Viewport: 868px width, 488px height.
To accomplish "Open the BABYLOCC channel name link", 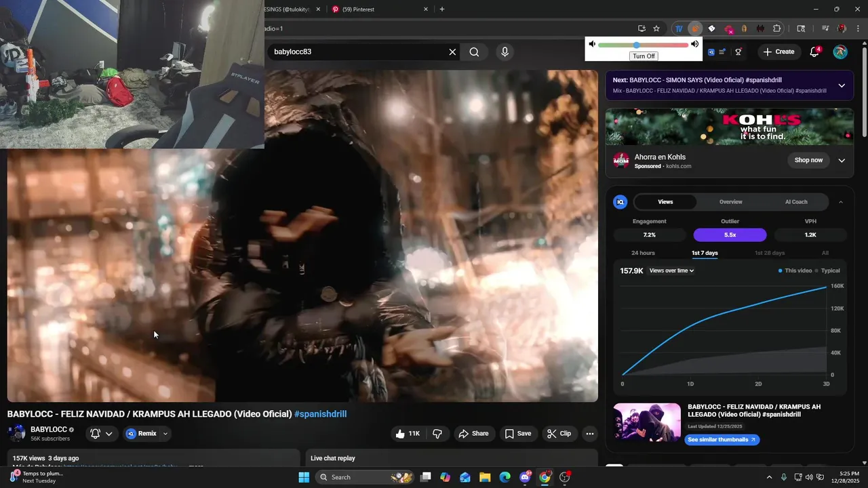I will 49,430.
